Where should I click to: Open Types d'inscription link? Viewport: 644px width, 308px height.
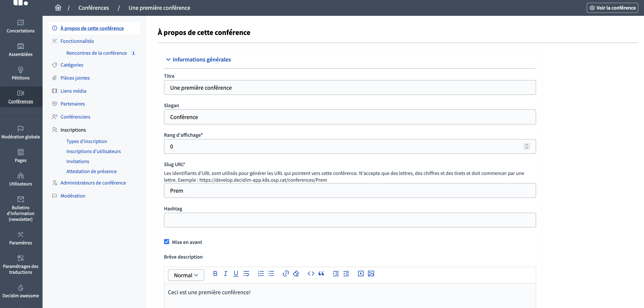[87, 141]
